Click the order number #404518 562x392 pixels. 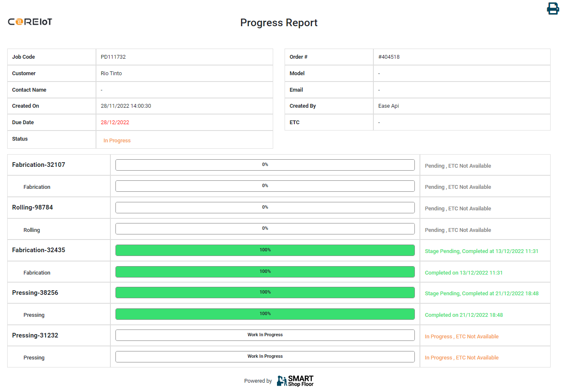coord(389,57)
